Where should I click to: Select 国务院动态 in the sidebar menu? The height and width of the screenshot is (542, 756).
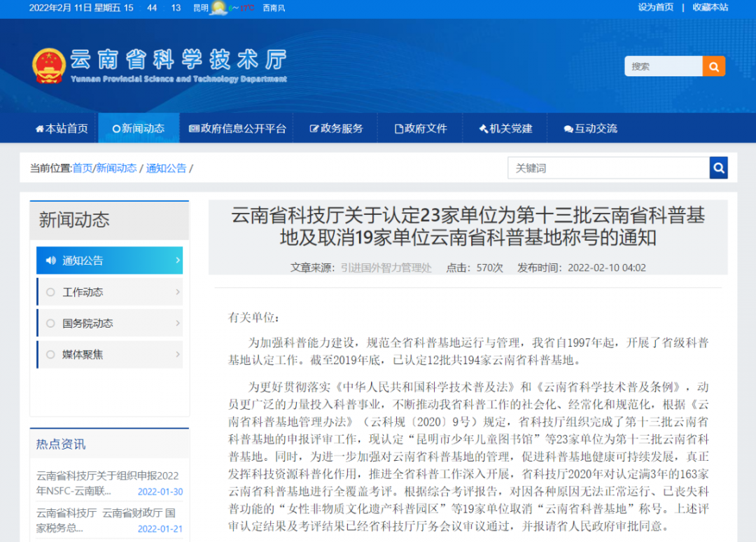tap(110, 324)
